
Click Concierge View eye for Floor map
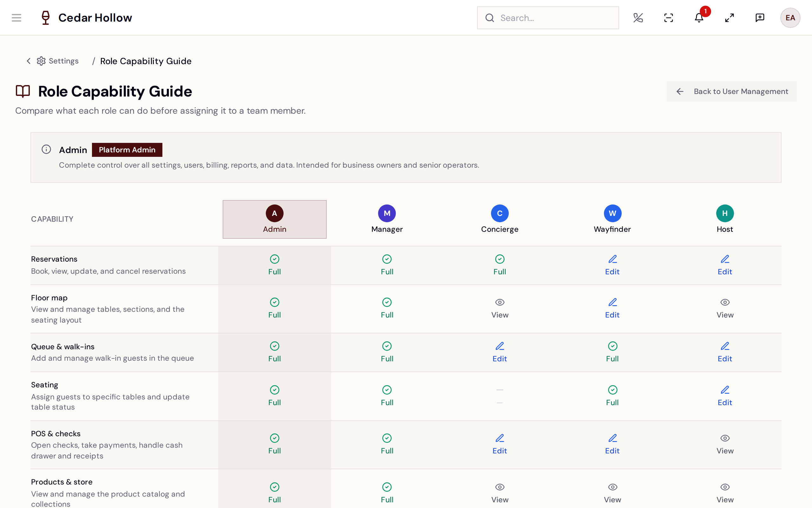(x=500, y=302)
